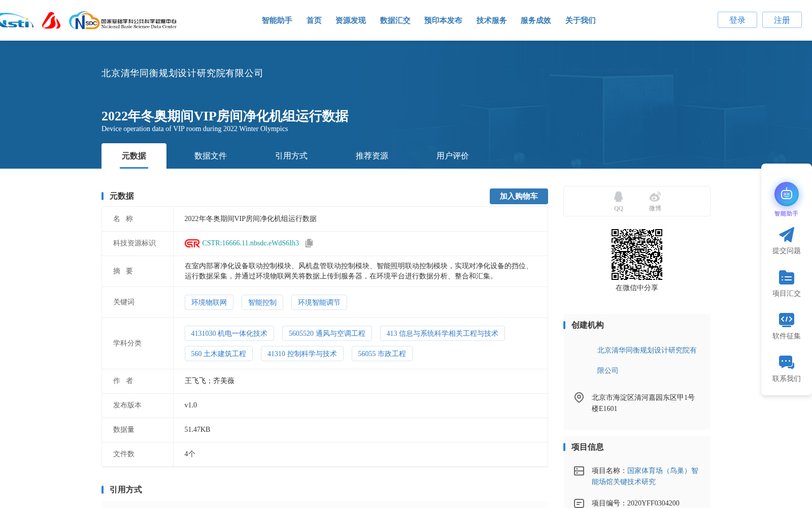The width and height of the screenshot is (812, 508).
Task: Open the 数据汇交 menu
Action: coord(395,20)
